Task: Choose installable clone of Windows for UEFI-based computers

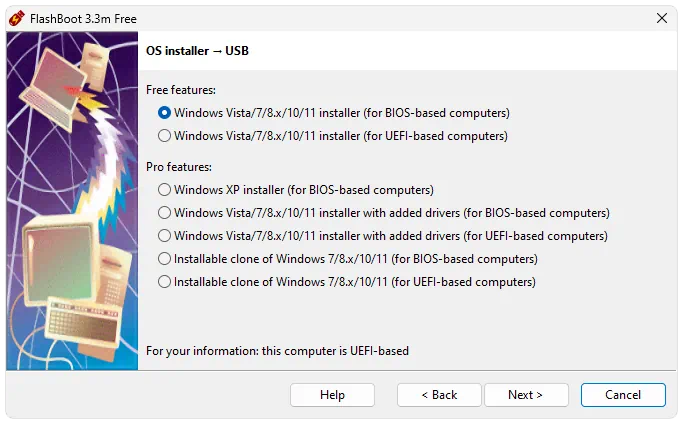Action: click(x=347, y=282)
